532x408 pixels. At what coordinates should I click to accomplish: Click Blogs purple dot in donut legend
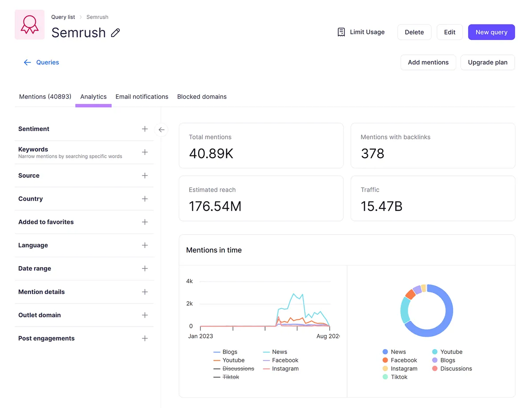pyautogui.click(x=435, y=361)
